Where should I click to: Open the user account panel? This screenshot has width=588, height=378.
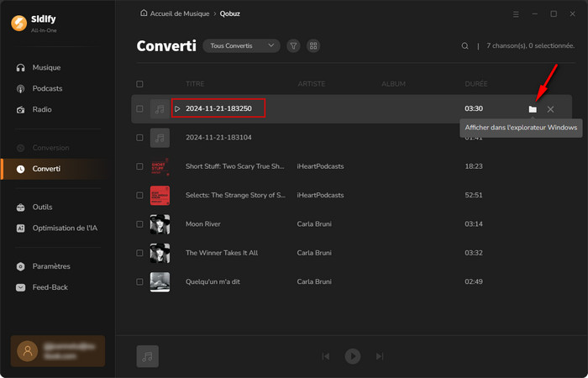click(x=57, y=351)
